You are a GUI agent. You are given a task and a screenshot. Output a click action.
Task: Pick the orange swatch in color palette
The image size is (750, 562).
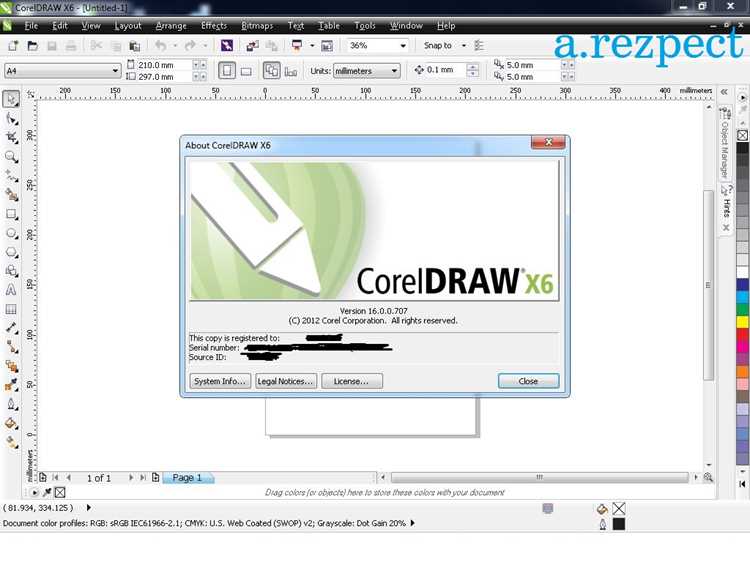click(x=742, y=371)
